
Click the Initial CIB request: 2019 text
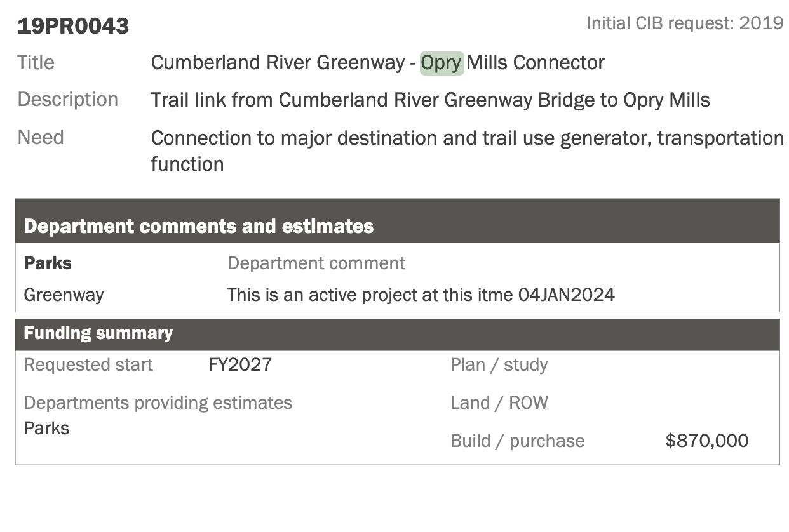(x=684, y=23)
